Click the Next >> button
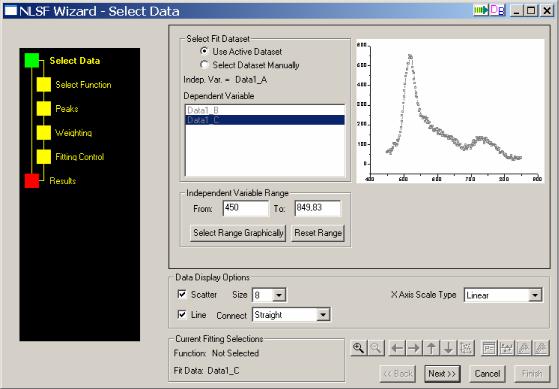 (x=442, y=374)
